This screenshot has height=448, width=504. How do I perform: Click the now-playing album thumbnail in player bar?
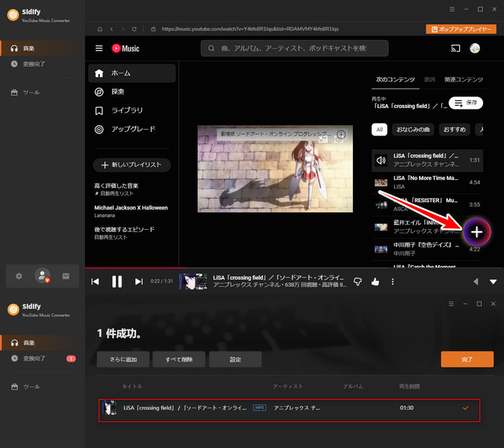click(193, 282)
